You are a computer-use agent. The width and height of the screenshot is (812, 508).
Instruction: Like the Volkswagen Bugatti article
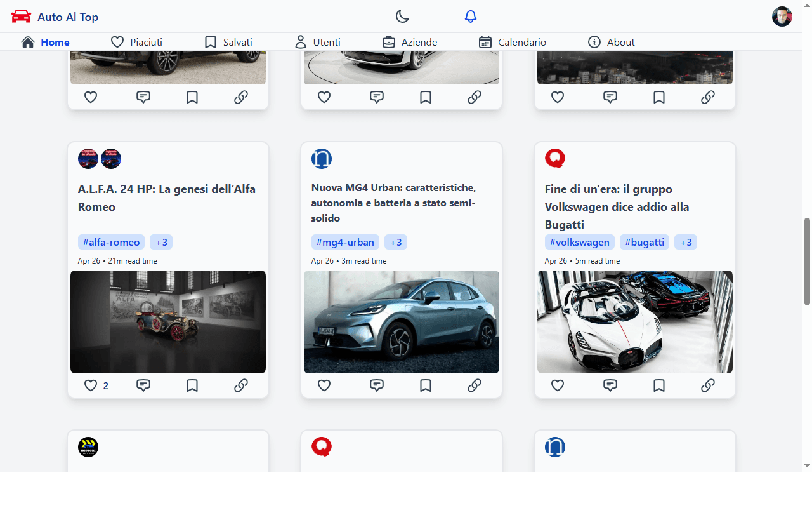[558, 385]
